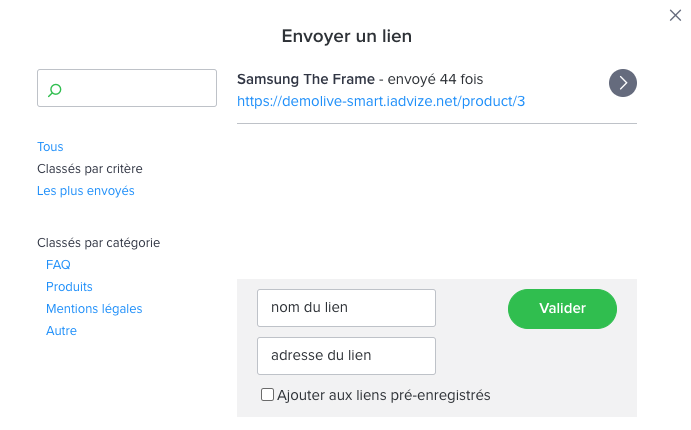This screenshot has height=430, width=691.
Task: Click the Envoyer un lien dialog title
Action: [x=347, y=36]
